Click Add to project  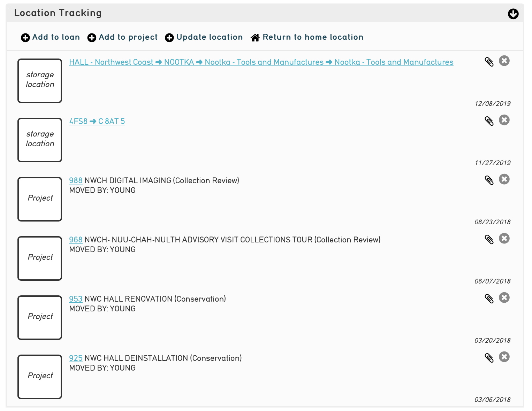pos(122,37)
